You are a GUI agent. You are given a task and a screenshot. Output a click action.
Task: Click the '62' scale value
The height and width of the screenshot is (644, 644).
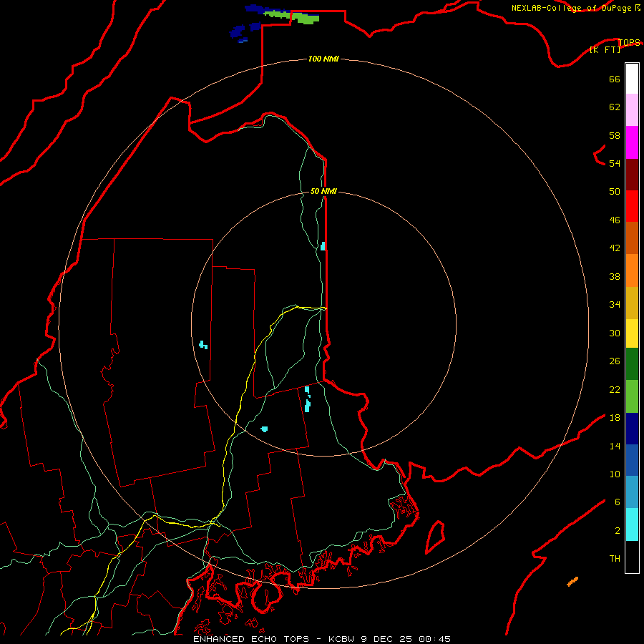pyautogui.click(x=615, y=107)
